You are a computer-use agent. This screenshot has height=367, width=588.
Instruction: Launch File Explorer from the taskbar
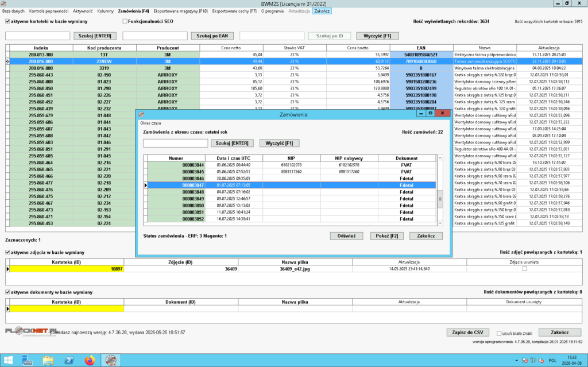point(48,360)
